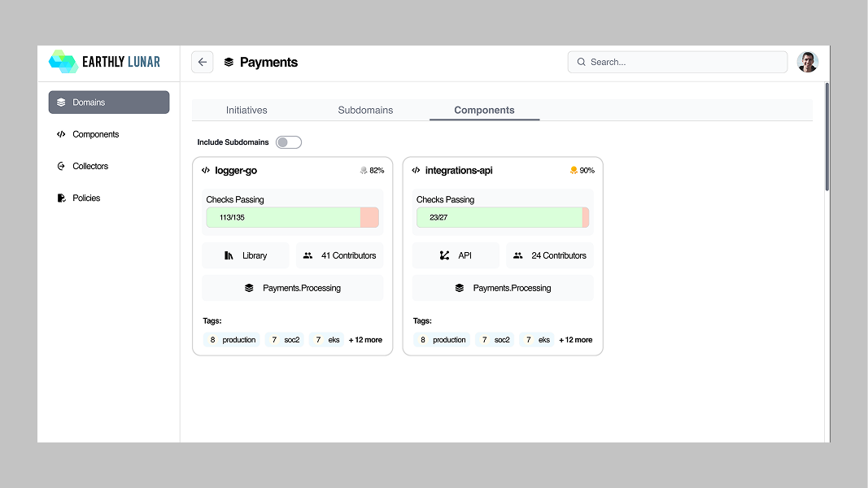Image resolution: width=868 pixels, height=488 pixels.
Task: Focus the Search input field
Action: pyautogui.click(x=678, y=62)
